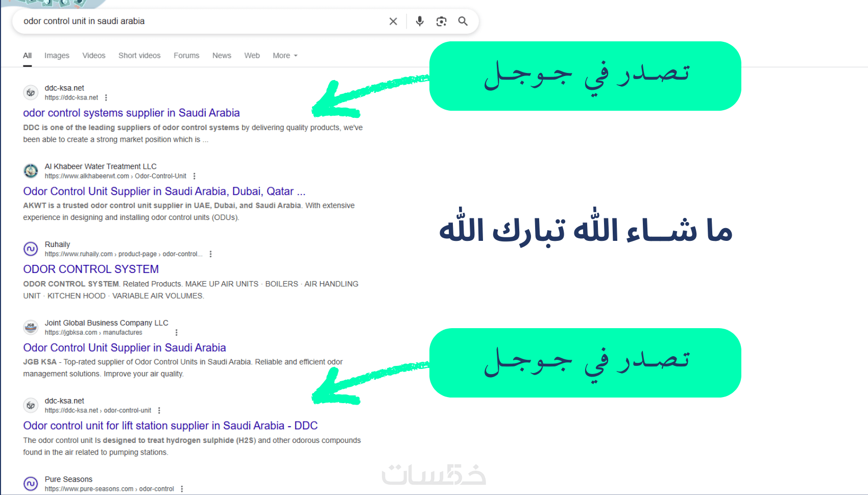The height and width of the screenshot is (495, 868).
Task: Click the snippet starting 'ODOR CONTROL SYSTEM. Related Products'
Action: (191, 290)
